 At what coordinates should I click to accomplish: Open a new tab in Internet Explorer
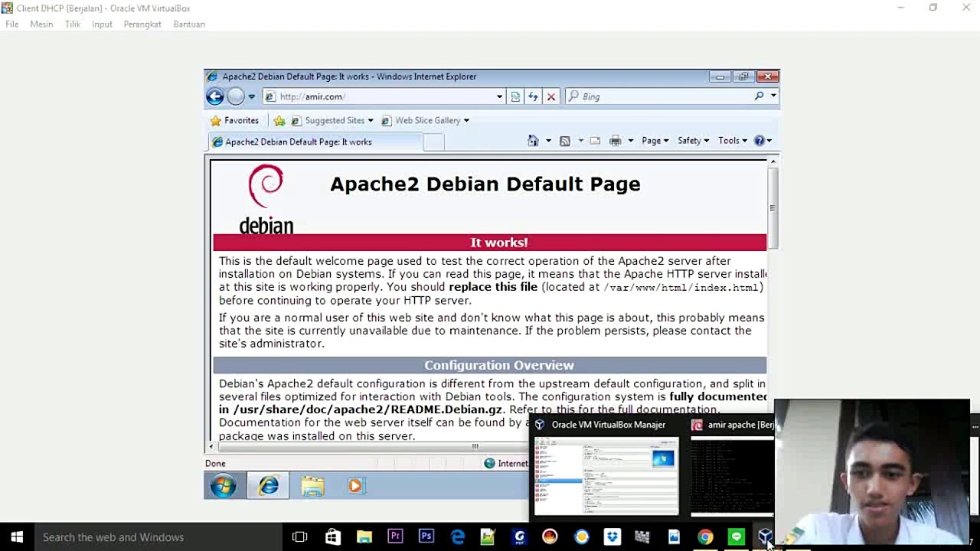[433, 142]
